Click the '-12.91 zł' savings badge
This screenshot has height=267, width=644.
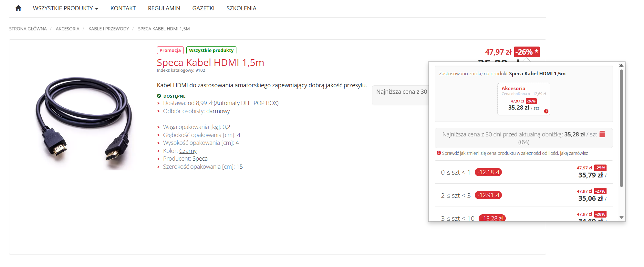click(x=488, y=195)
